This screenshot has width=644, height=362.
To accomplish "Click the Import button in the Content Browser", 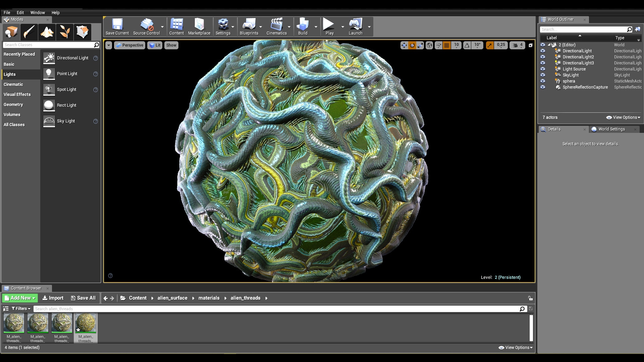I will (53, 298).
